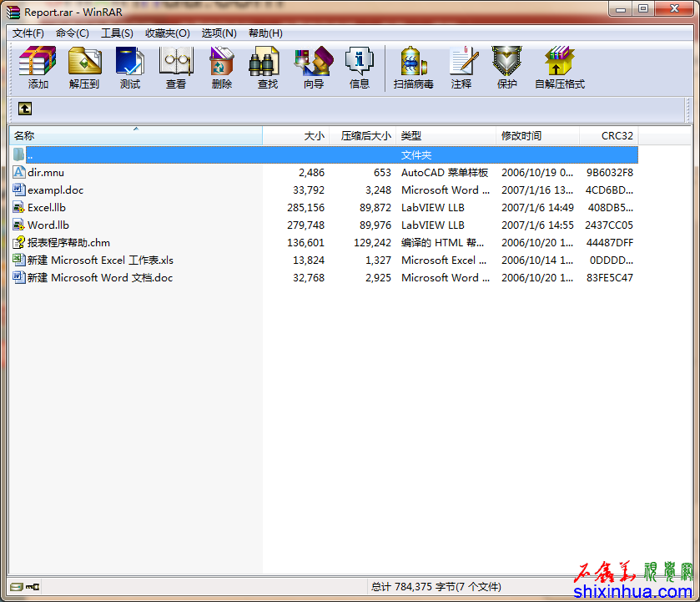Screen dimensions: 700x602
Task: Click the Word.llb file icon
Action: [18, 225]
